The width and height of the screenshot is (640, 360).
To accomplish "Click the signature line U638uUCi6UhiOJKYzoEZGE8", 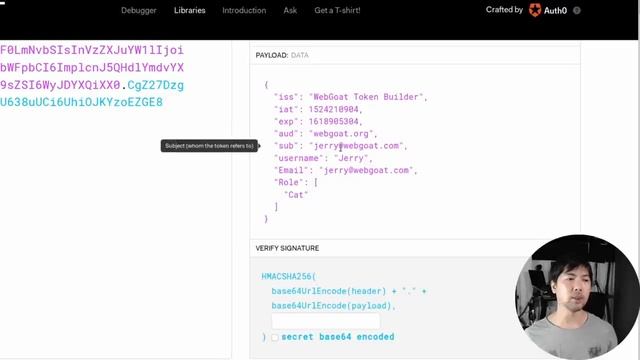I will point(81,102).
